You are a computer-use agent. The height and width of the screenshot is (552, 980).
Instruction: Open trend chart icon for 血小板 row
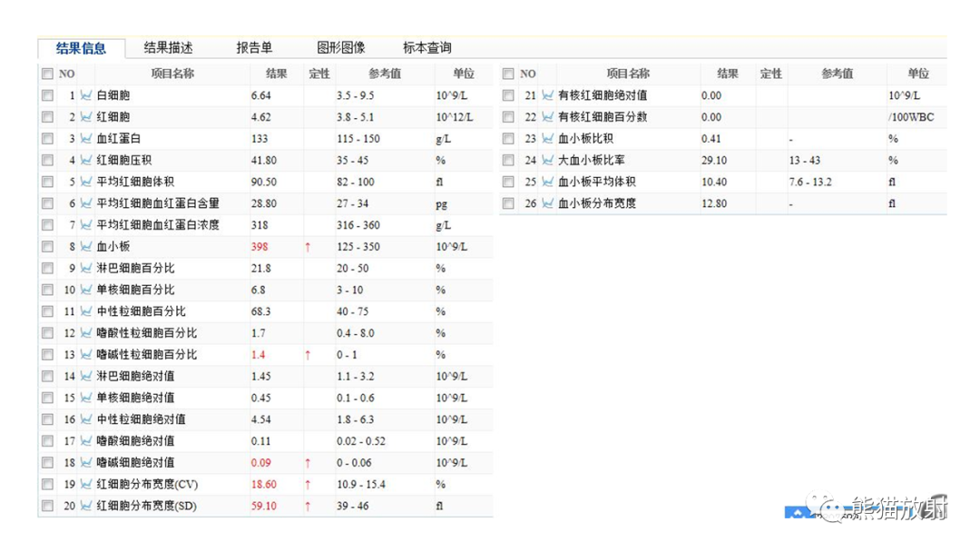[x=86, y=246]
